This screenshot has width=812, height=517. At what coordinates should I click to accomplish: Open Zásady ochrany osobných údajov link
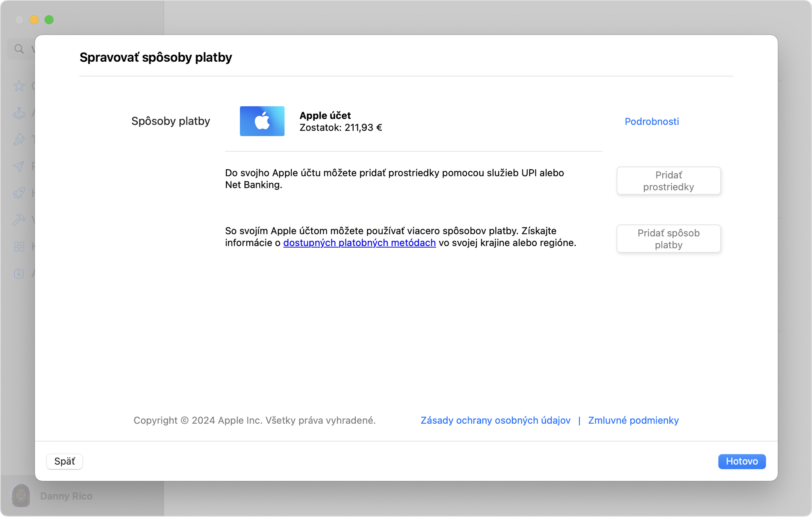click(x=495, y=420)
